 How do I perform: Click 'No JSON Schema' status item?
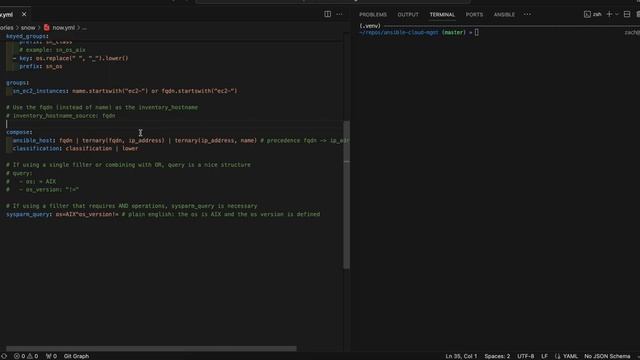(607, 356)
